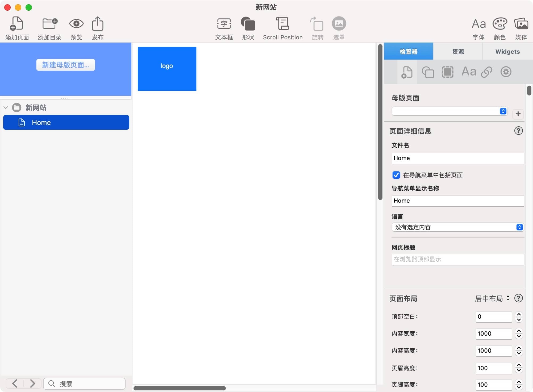533x392 pixels.
Task: Switch to the 资源 tab
Action: tap(458, 51)
